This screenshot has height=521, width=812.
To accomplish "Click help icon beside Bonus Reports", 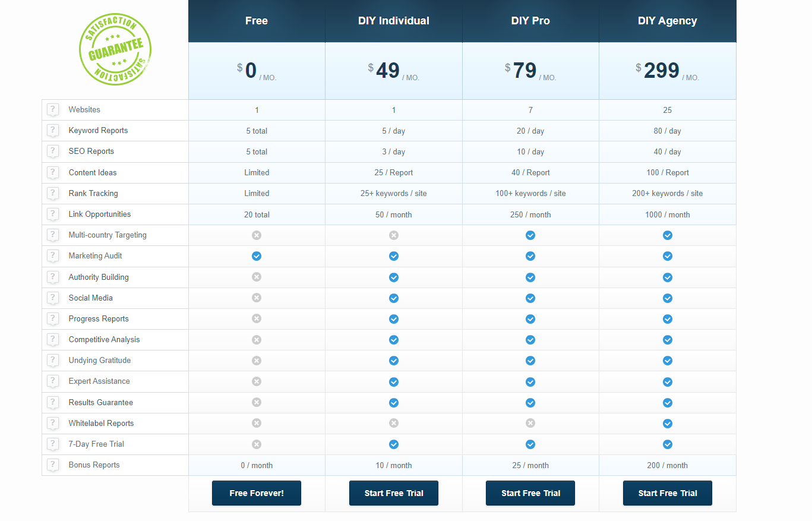I will tap(53, 465).
